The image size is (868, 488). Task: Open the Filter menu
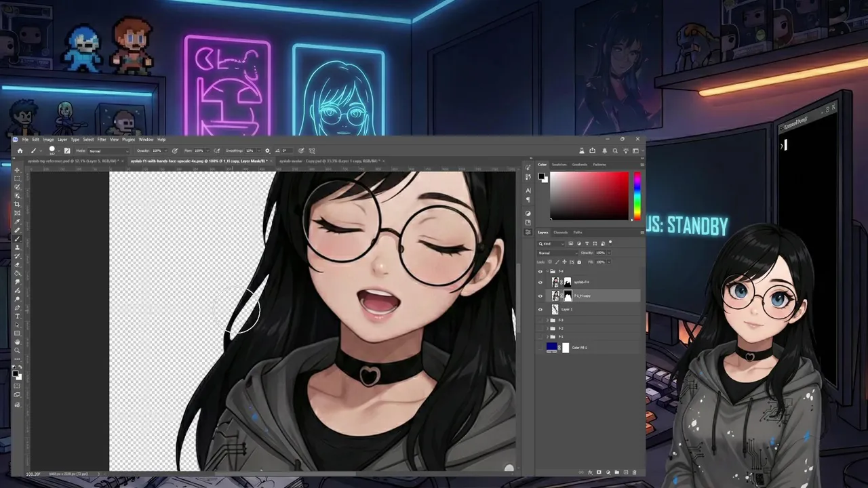[102, 140]
